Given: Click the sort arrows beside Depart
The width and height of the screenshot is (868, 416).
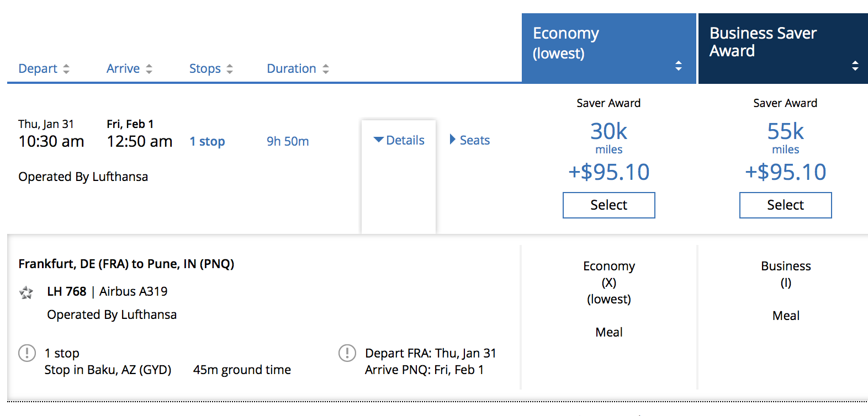Looking at the screenshot, I should (x=66, y=69).
